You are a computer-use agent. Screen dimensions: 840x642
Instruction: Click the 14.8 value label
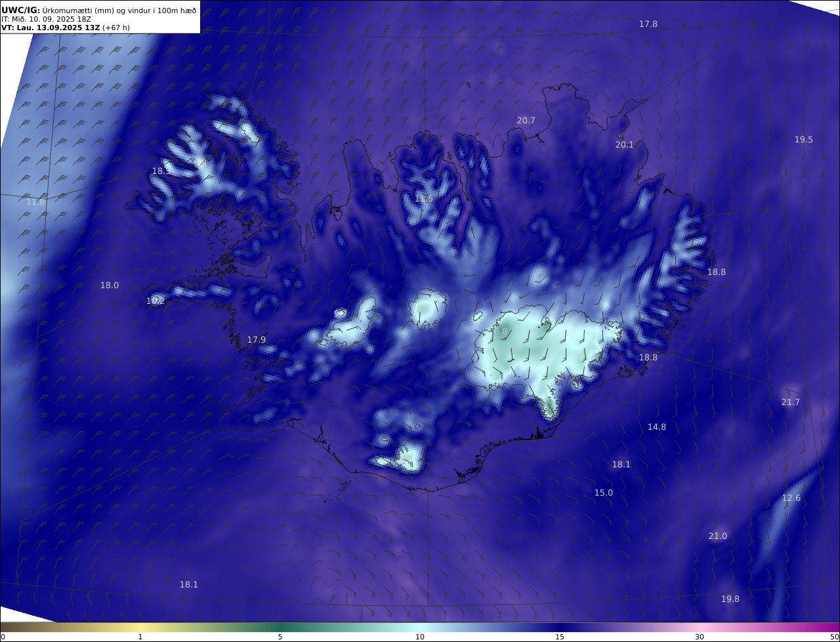point(657,427)
